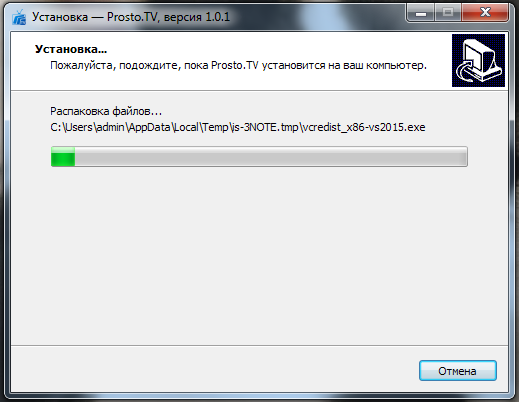Click версия 1.0.1 in the title bar
This screenshot has height=402, width=519.
coord(197,17)
